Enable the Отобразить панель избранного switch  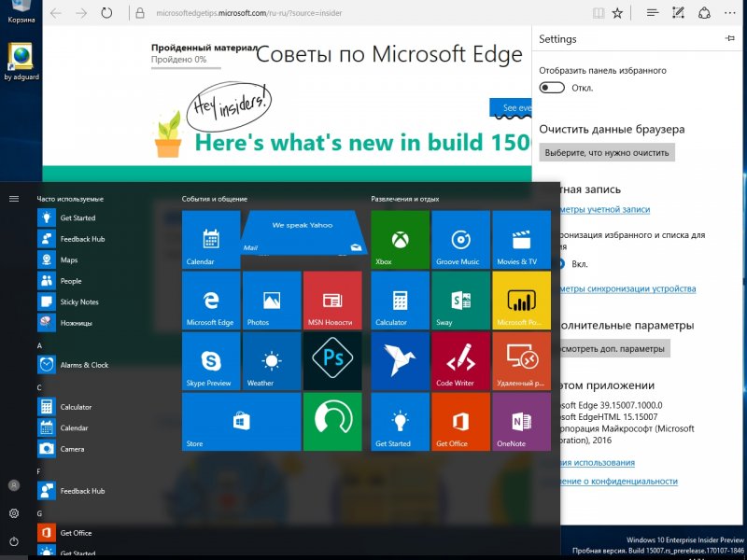pyautogui.click(x=552, y=88)
